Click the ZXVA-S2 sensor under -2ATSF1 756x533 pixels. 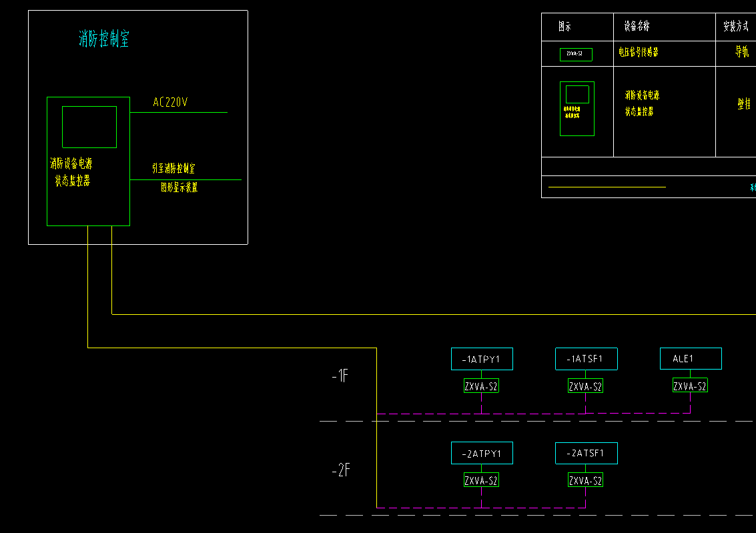(x=585, y=480)
